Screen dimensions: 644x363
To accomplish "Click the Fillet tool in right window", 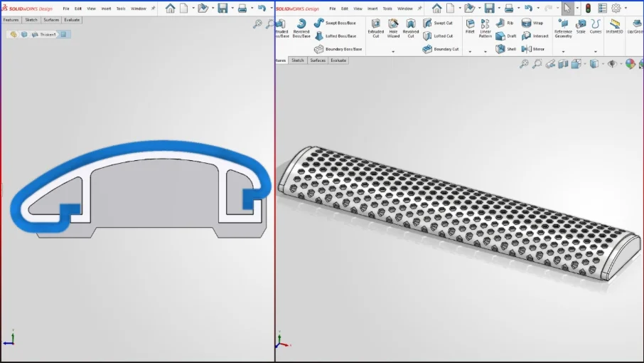I will (x=470, y=26).
